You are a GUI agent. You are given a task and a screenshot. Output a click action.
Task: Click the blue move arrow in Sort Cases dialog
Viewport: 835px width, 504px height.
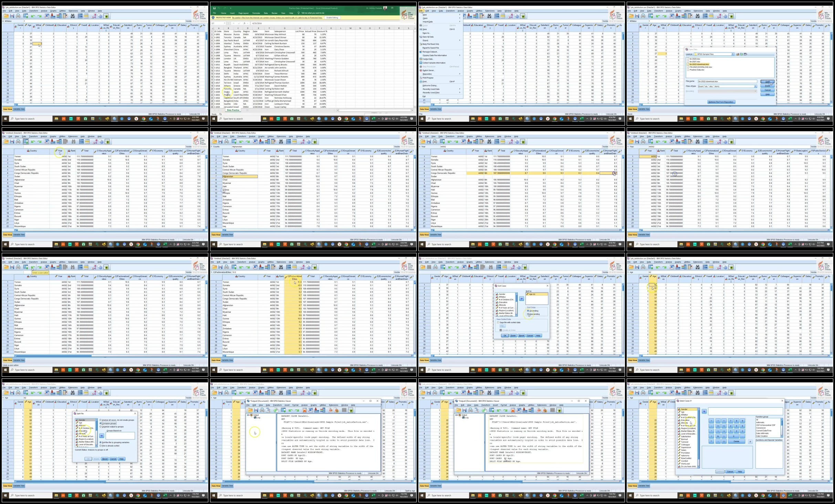tap(522, 299)
